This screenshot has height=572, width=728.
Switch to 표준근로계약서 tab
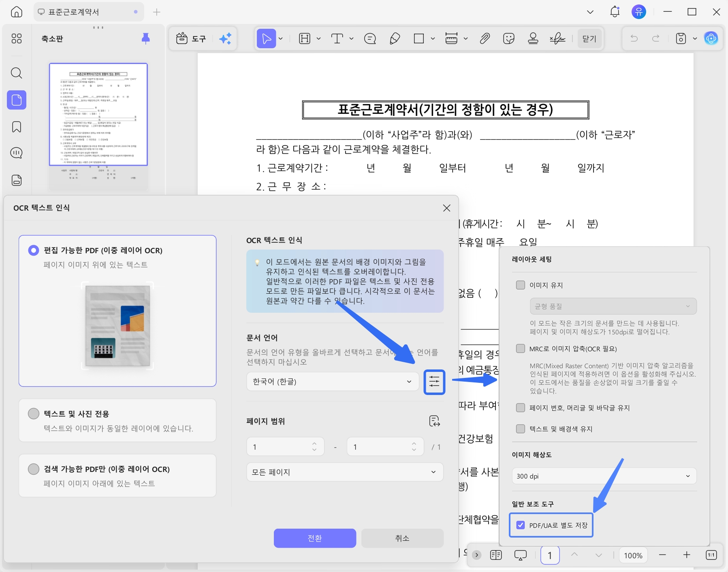(x=88, y=12)
